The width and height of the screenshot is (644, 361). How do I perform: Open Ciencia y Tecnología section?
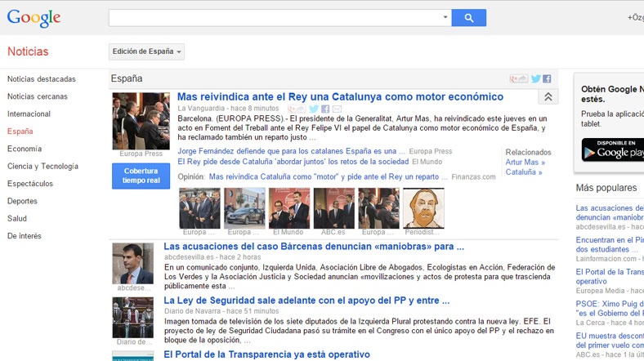pos(42,166)
